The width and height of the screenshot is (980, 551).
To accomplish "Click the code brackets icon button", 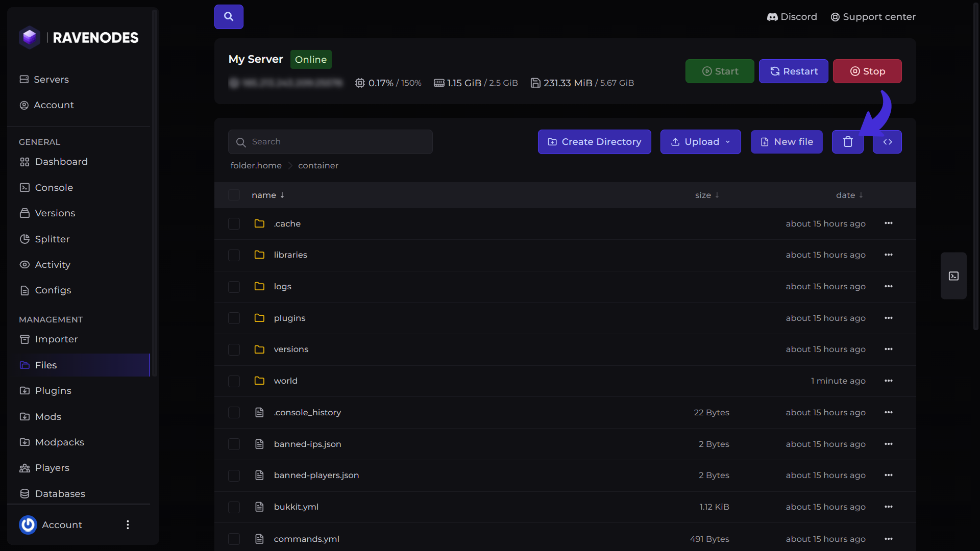I will [887, 142].
